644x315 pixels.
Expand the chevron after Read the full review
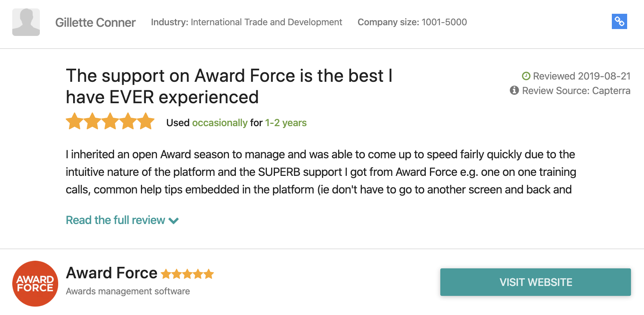coord(174,221)
